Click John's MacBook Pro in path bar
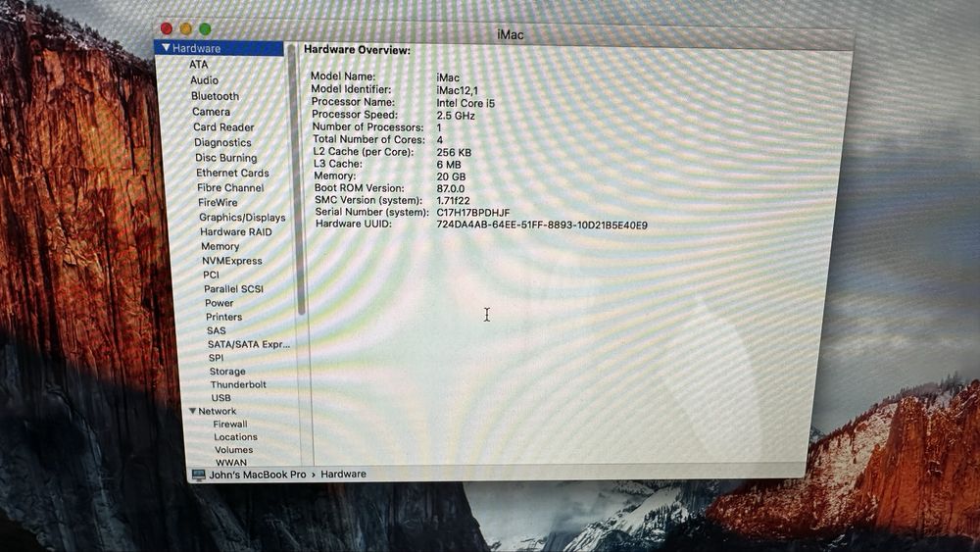980x552 pixels. (x=258, y=475)
